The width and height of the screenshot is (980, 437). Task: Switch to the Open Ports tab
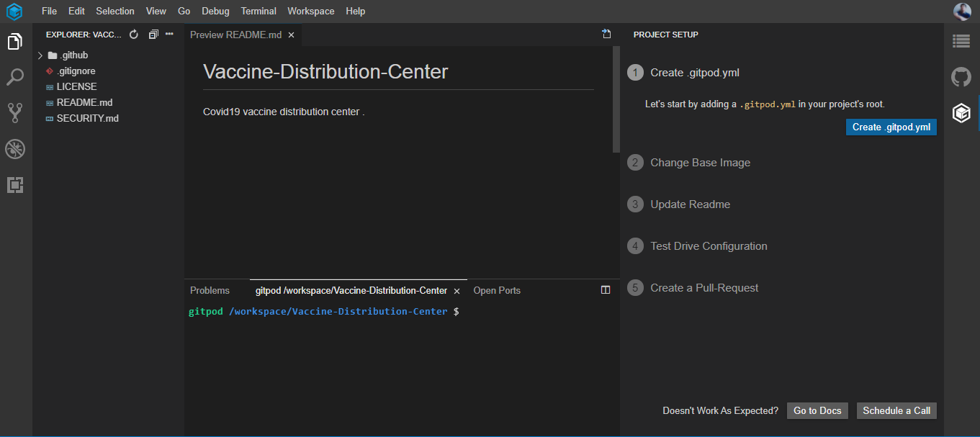pos(497,291)
